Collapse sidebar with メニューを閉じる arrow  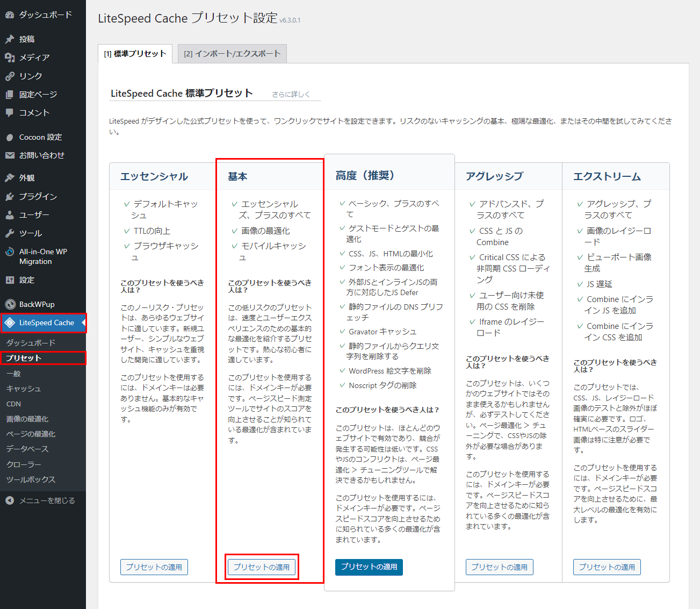click(x=10, y=500)
